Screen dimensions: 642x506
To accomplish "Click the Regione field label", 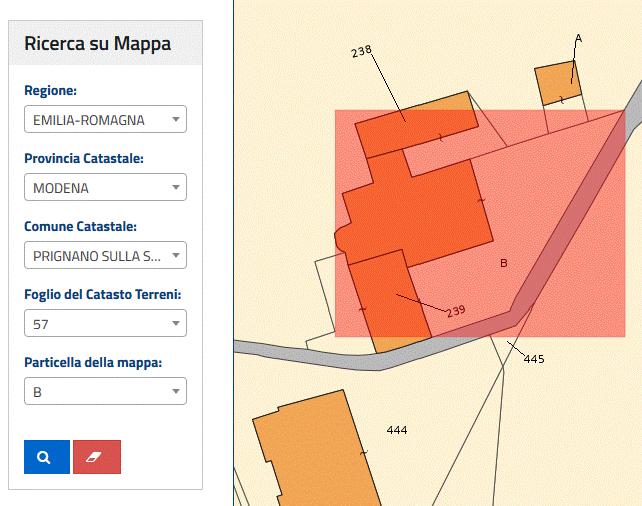I will pyautogui.click(x=50, y=91).
